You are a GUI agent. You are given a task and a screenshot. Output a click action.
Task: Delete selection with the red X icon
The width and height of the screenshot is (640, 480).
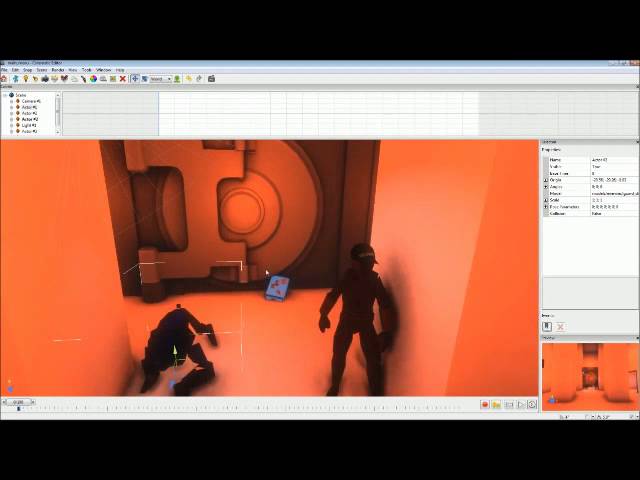pyautogui.click(x=122, y=79)
